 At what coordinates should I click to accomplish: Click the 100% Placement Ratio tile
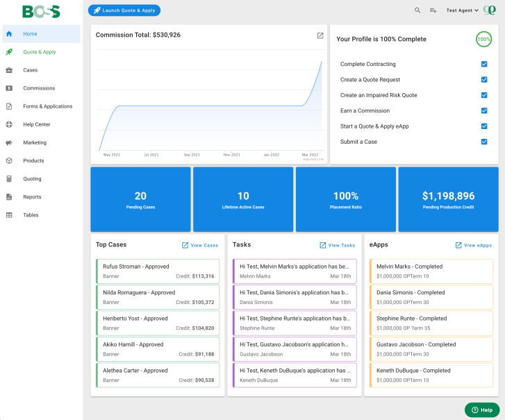point(346,199)
